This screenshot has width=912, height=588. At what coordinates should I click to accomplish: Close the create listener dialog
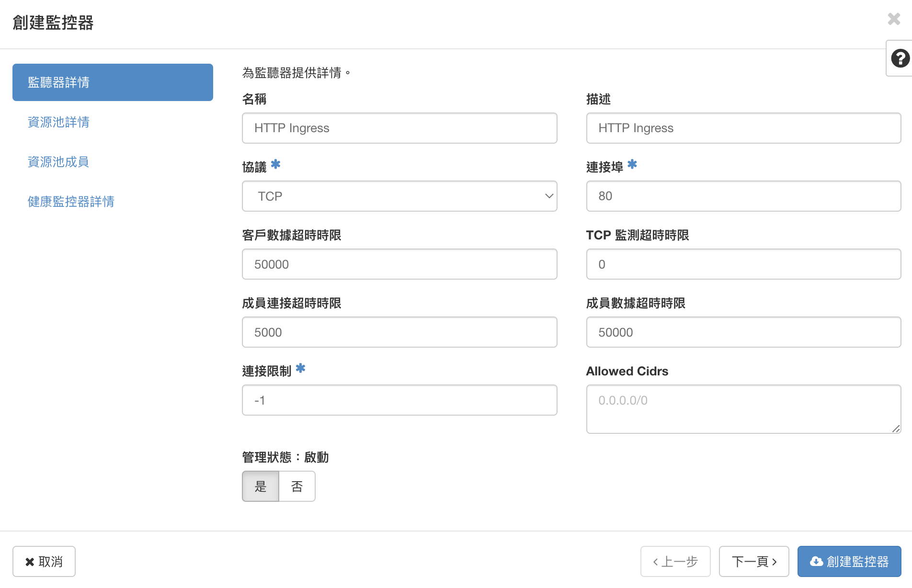click(x=894, y=19)
